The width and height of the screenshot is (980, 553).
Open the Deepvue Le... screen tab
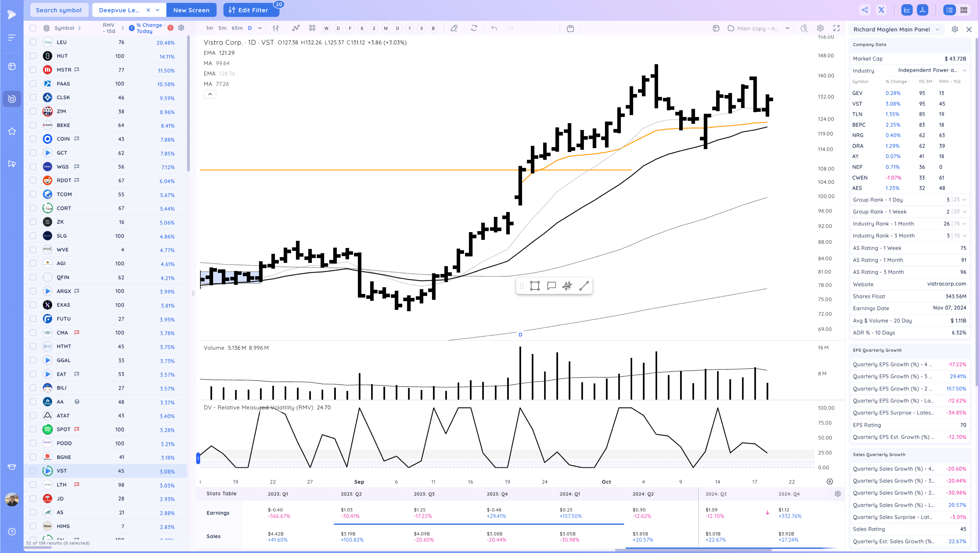119,10
